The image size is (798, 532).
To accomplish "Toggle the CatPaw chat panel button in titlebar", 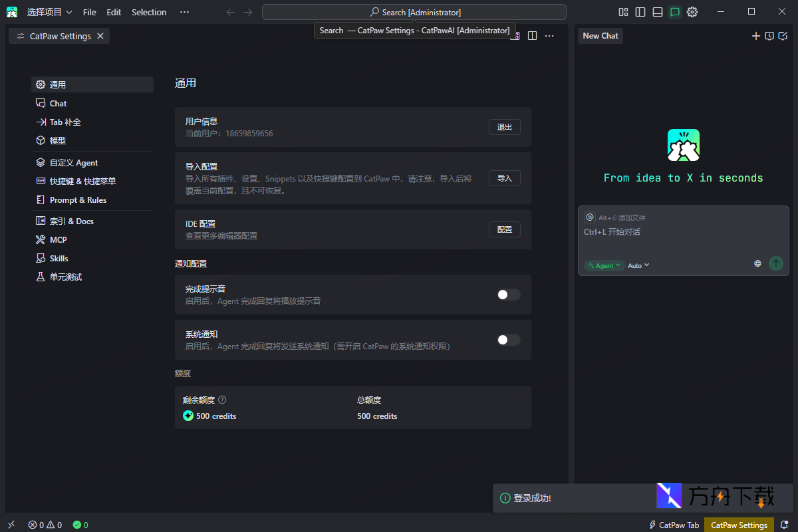I will pos(674,11).
